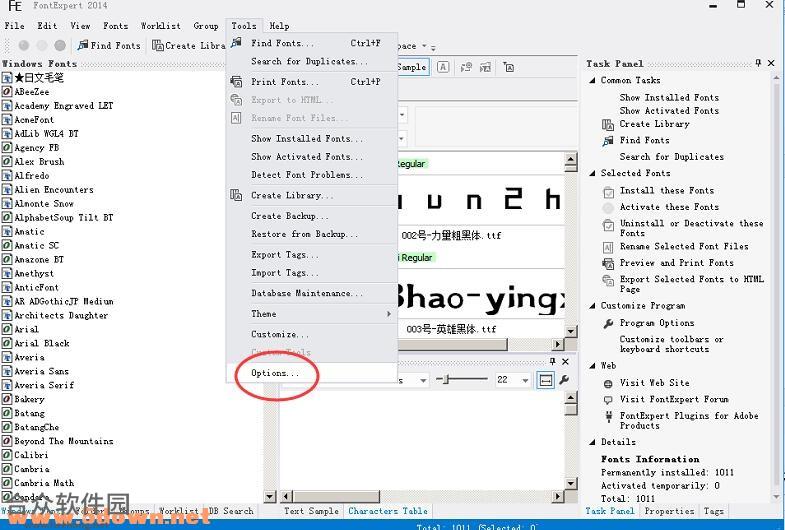Pin the Task Panel
785x530 pixels.
coord(758,63)
